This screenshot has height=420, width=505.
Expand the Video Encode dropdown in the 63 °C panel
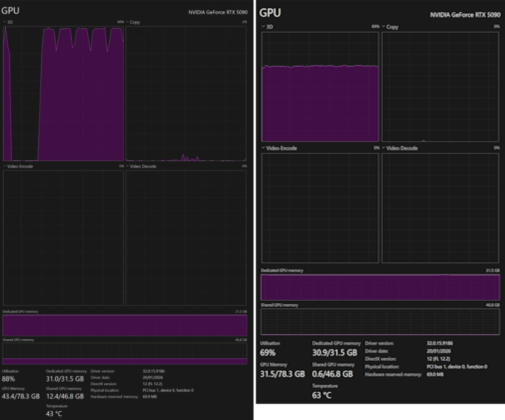[278, 148]
